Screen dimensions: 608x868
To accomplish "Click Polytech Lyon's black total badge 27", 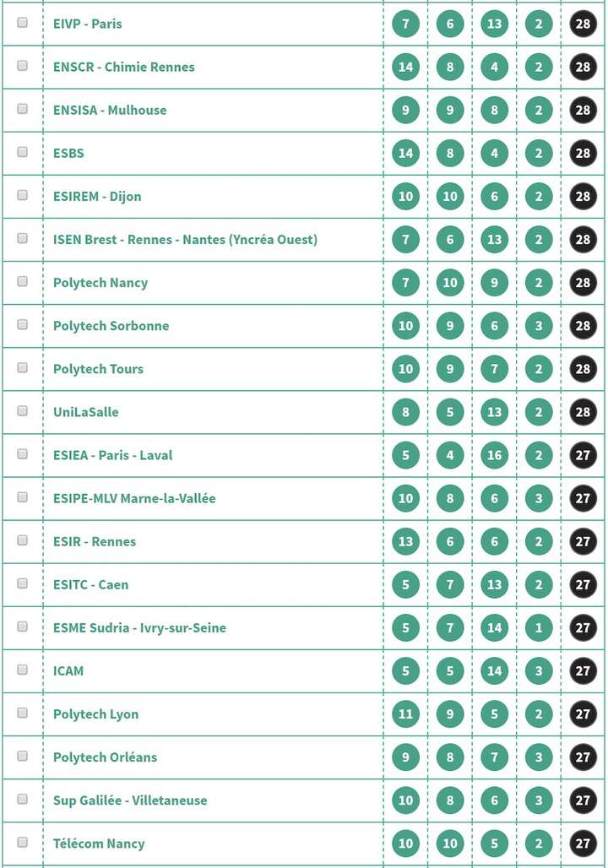I will 583,713.
